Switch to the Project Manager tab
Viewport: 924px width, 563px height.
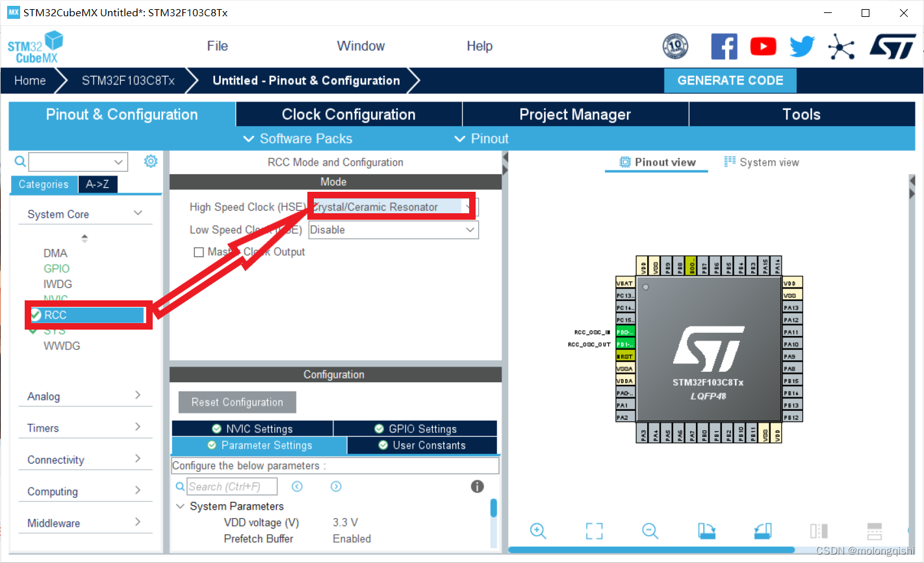(575, 114)
